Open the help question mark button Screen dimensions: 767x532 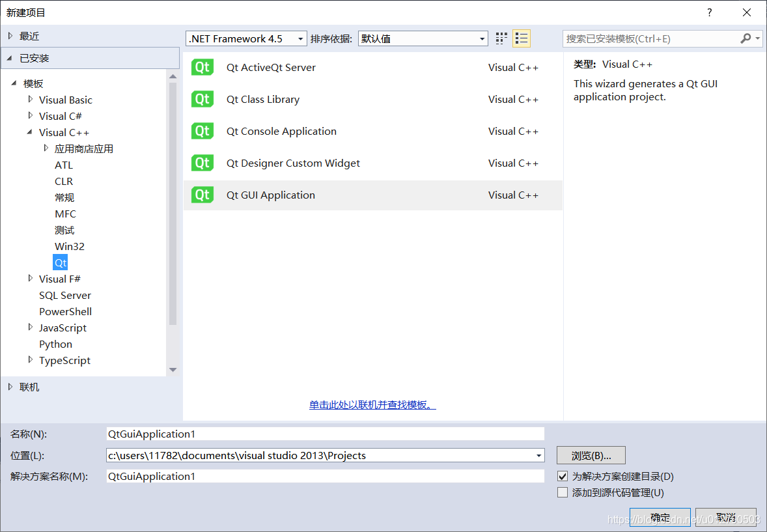[709, 13]
